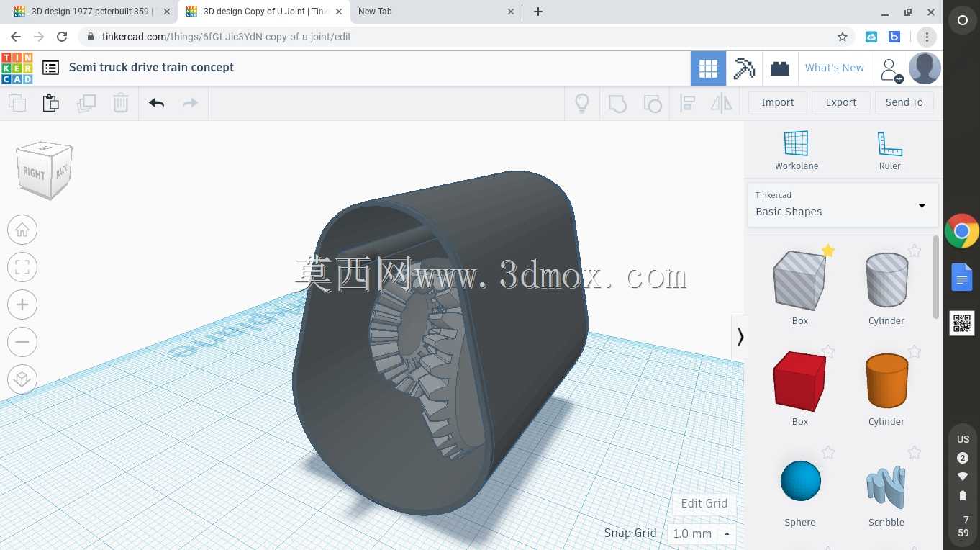
Task: Zoom out with the minus icon
Action: pyautogui.click(x=22, y=343)
